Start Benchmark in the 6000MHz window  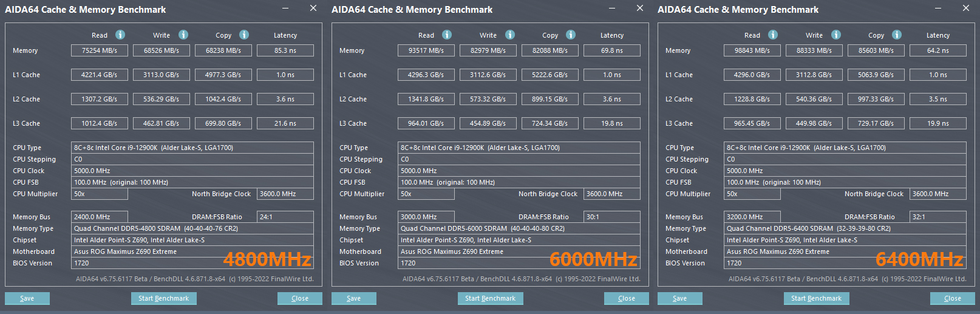(x=490, y=298)
